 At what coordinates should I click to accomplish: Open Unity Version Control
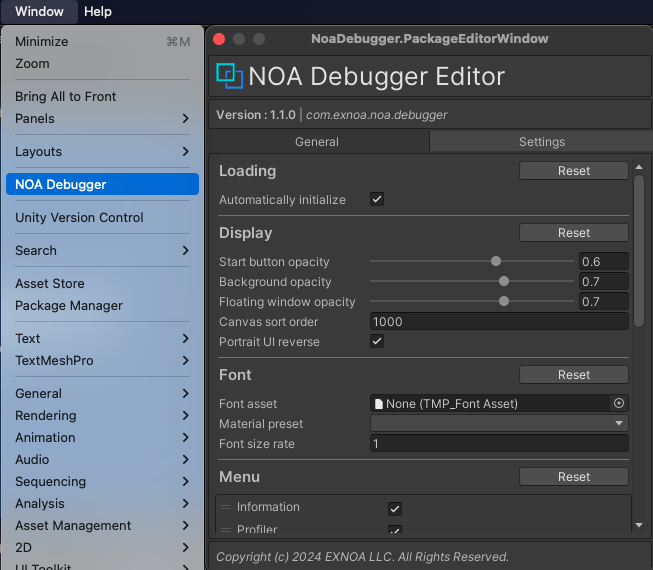point(102,217)
